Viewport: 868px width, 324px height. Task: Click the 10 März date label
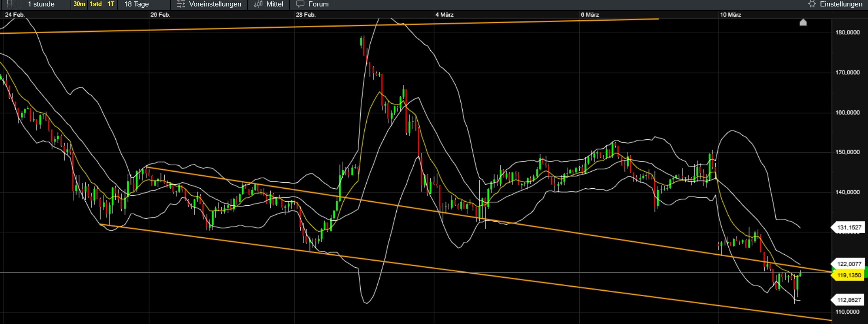[x=731, y=15]
